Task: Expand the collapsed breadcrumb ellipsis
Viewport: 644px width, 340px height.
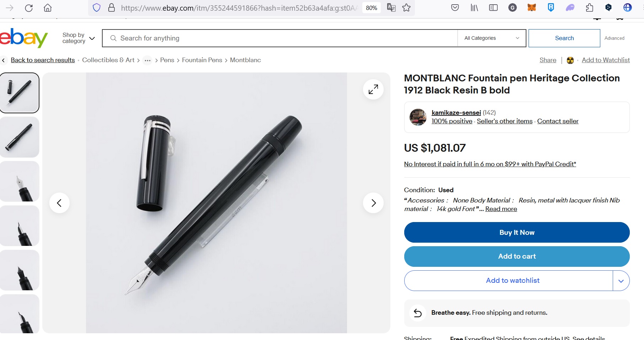Action: coord(147,60)
